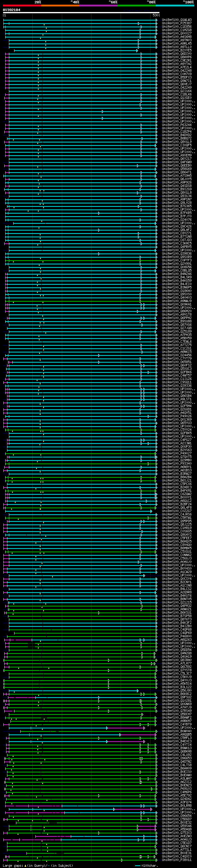The width and height of the screenshot is (197, 868).
Task: Select the AV392104 query label
Action: point(11,10)
